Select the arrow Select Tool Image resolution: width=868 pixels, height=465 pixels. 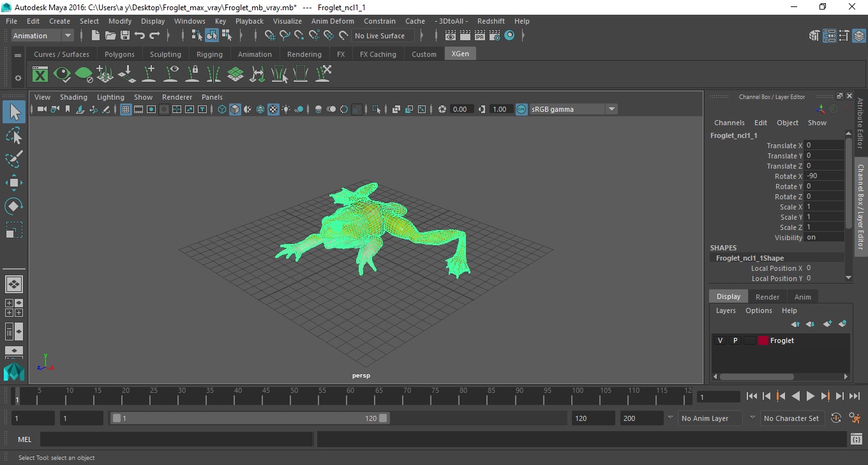coord(14,112)
